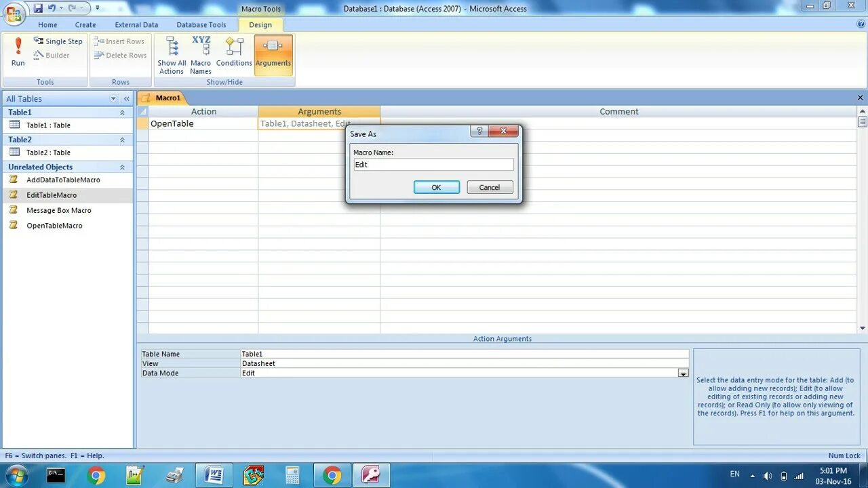Select OpenTableMacro item
This screenshot has width=868, height=488.
[68, 226]
